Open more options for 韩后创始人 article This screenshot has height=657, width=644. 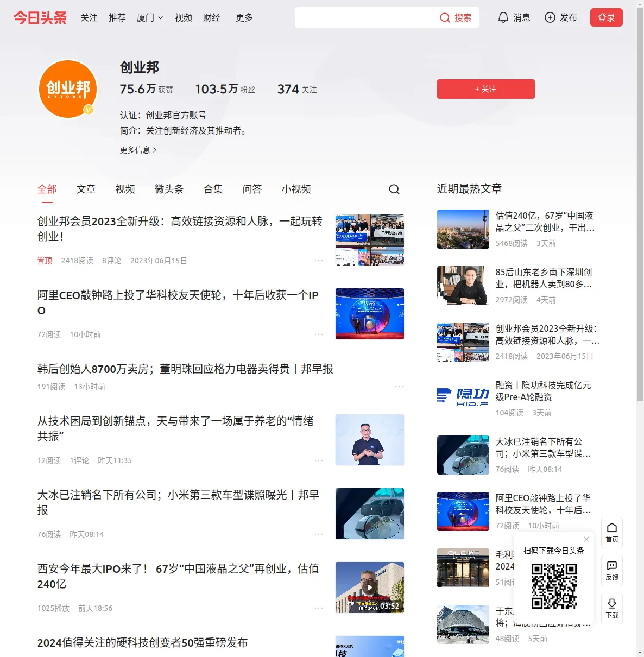[399, 387]
